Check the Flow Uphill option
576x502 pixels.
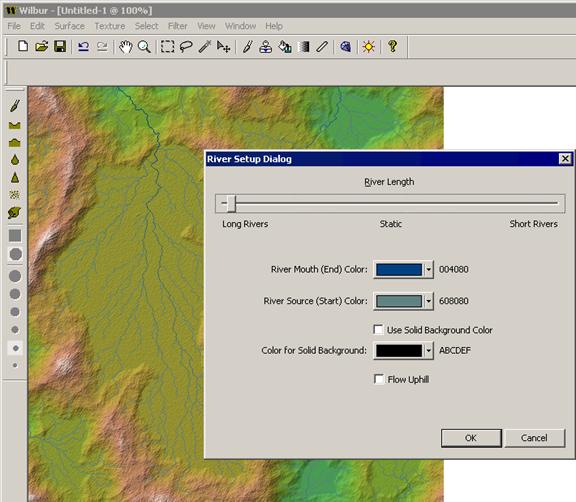click(x=378, y=379)
